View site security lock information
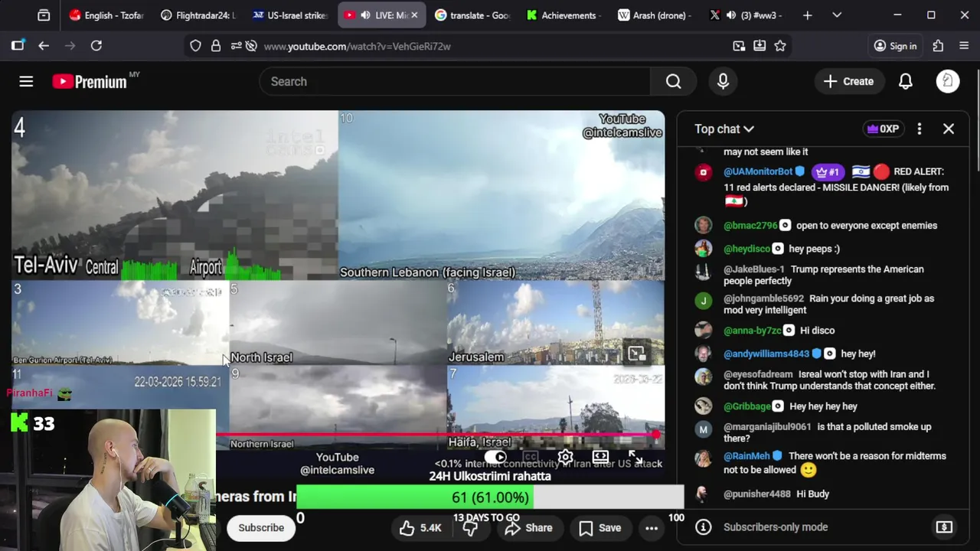980x551 pixels. point(216,46)
